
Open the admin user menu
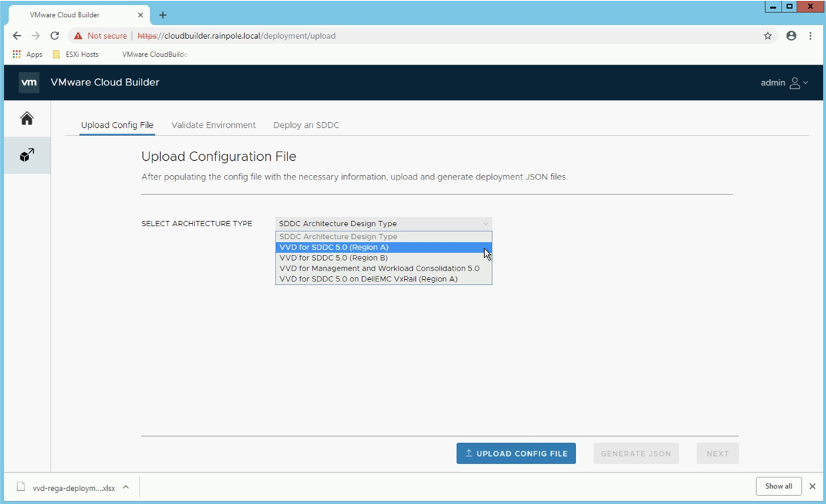[784, 83]
